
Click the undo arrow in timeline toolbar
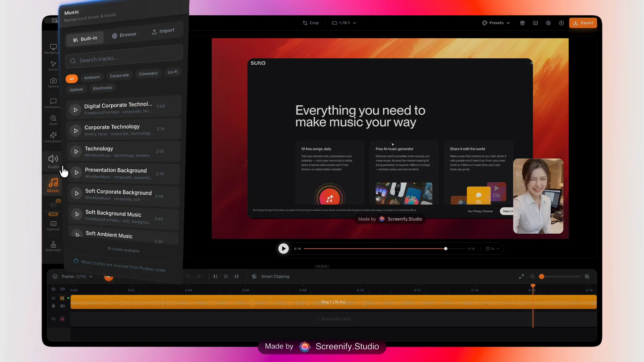189,277
